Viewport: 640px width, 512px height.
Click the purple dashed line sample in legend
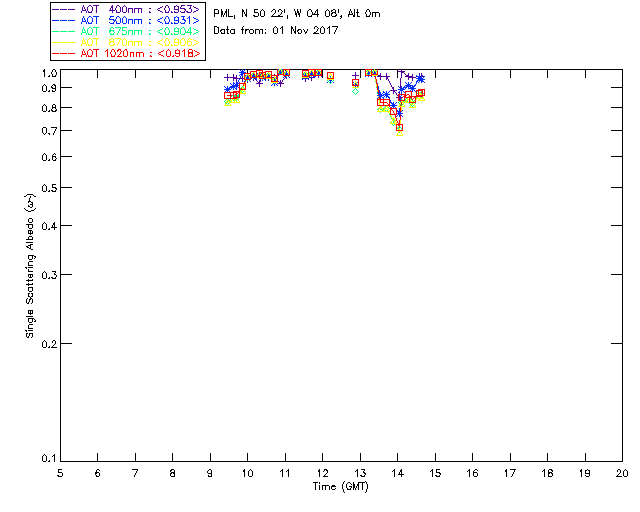(63, 9)
